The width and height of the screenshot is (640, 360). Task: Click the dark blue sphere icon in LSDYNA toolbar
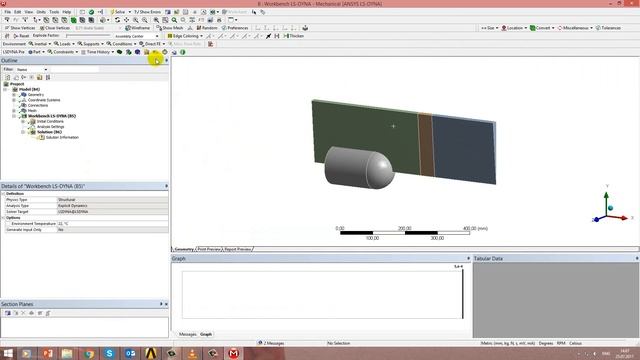(138, 52)
